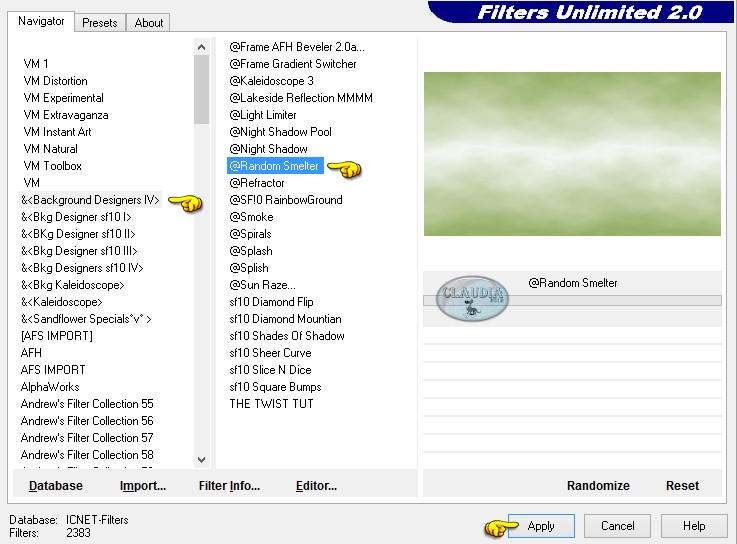Switch to the Presets tab
737x544 pixels.
coord(100,23)
